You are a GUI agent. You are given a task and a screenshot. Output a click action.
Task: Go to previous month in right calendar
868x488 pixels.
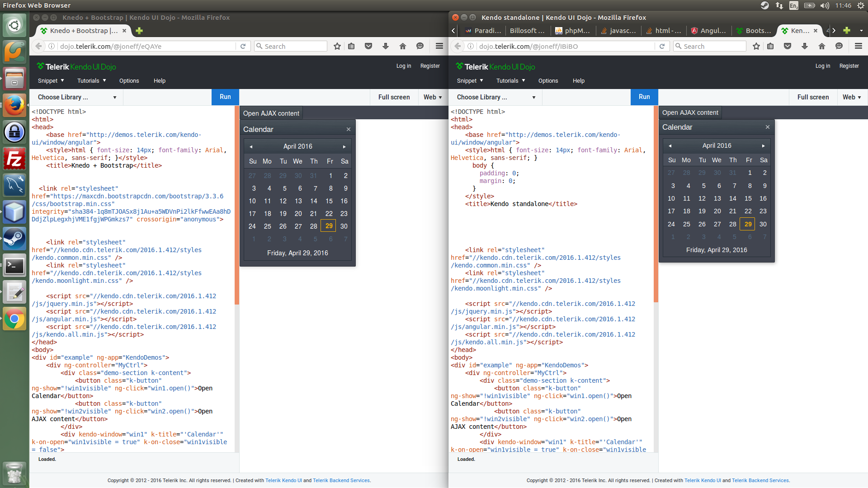pyautogui.click(x=670, y=145)
